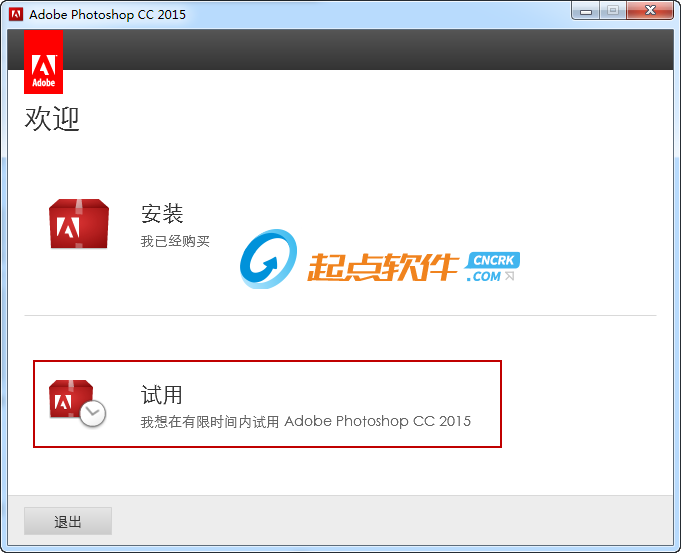Choose the 试用 trial option heading
Screen dimensions: 681x553
[x=162, y=394]
